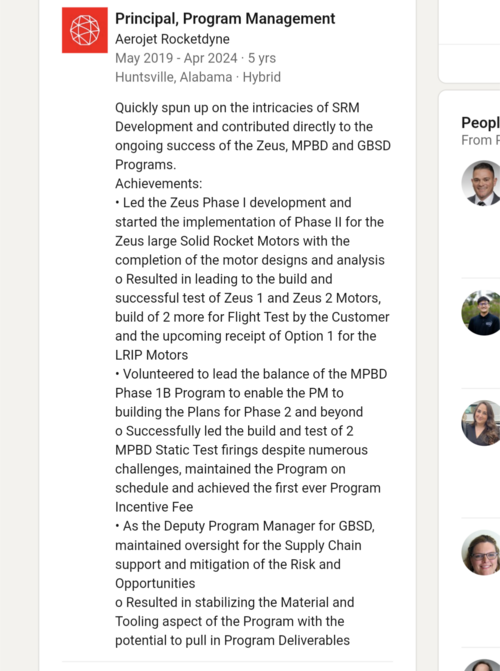Click the 'Led the Zeus Phase I' bullet
This screenshot has height=671, width=500.
(x=250, y=231)
